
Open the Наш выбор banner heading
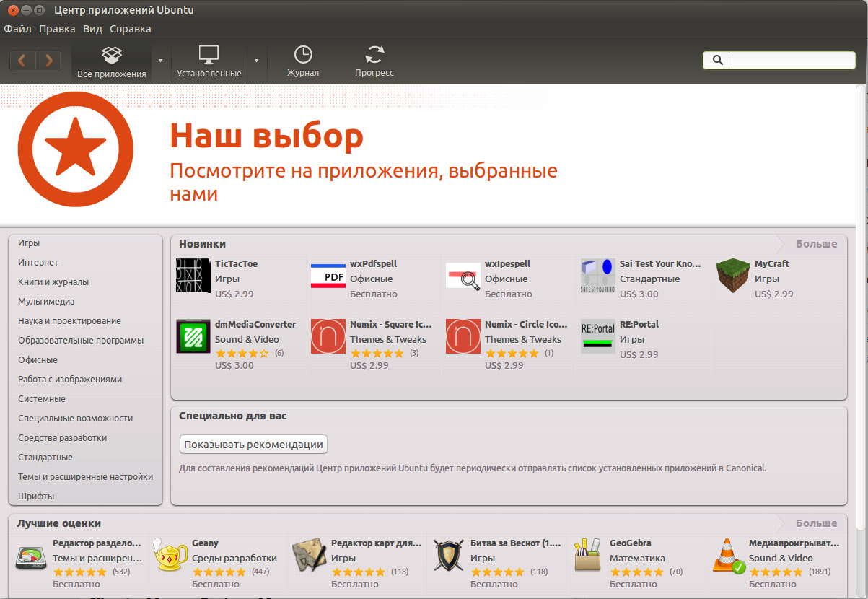(x=266, y=135)
